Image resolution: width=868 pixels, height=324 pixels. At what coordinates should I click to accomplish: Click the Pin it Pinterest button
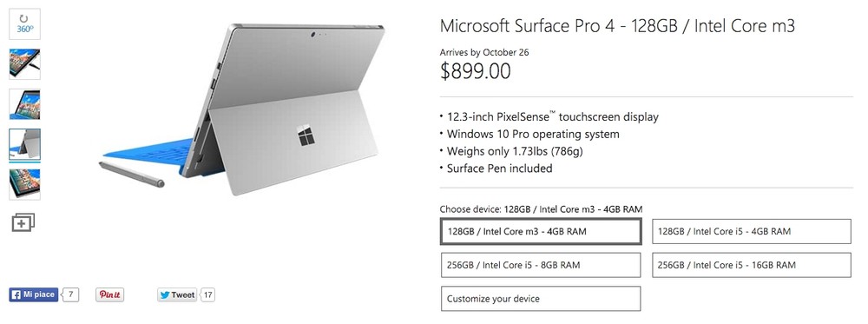click(109, 294)
